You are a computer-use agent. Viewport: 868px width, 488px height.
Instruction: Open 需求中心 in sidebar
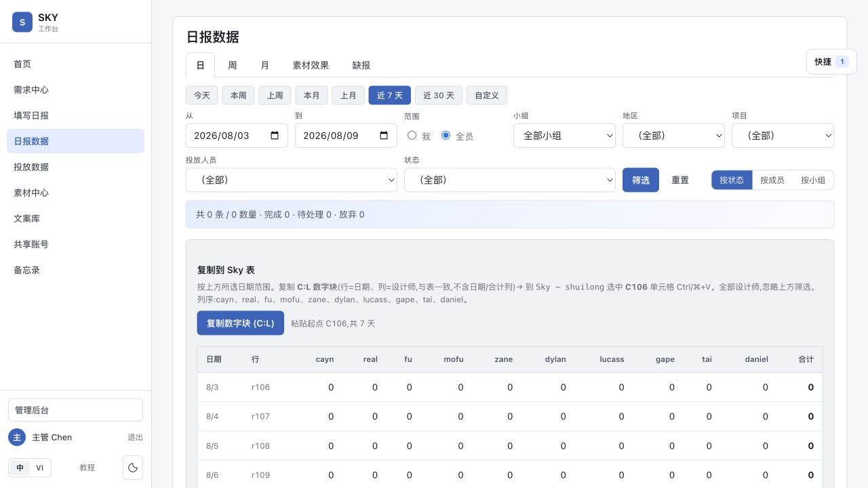click(x=75, y=90)
